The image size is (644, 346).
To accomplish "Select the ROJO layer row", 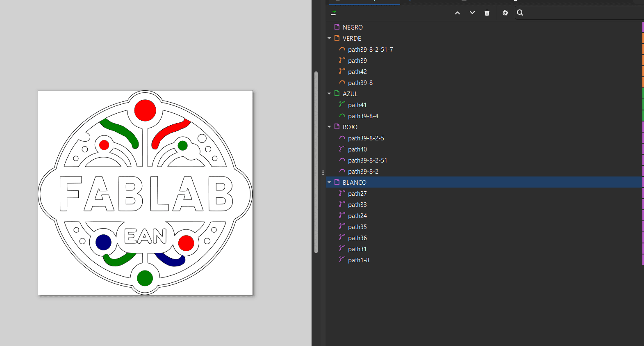I will pyautogui.click(x=484, y=127).
